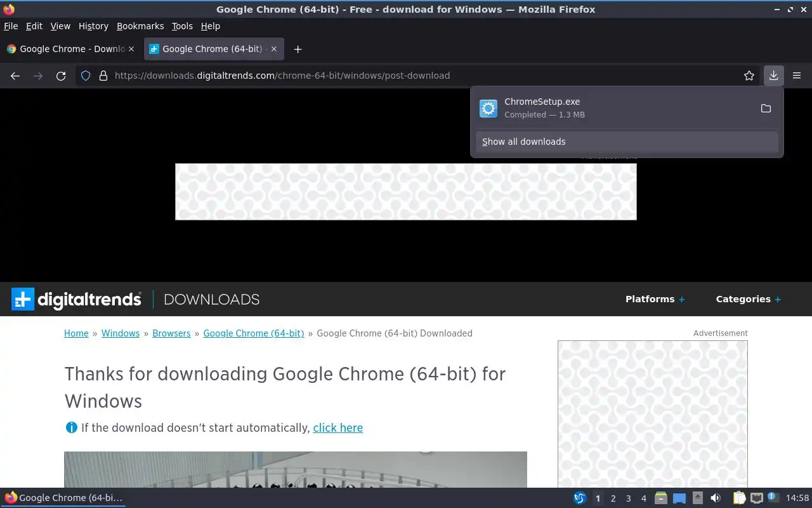This screenshot has width=812, height=508.
Task: Click ChromeSetup.exe gear file icon
Action: pyautogui.click(x=488, y=109)
